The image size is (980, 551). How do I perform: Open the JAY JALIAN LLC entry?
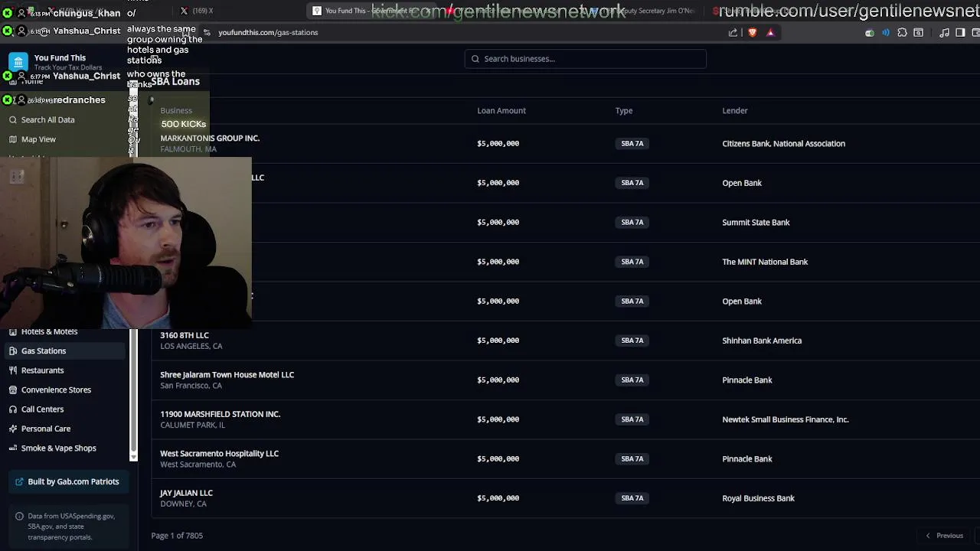coord(186,493)
